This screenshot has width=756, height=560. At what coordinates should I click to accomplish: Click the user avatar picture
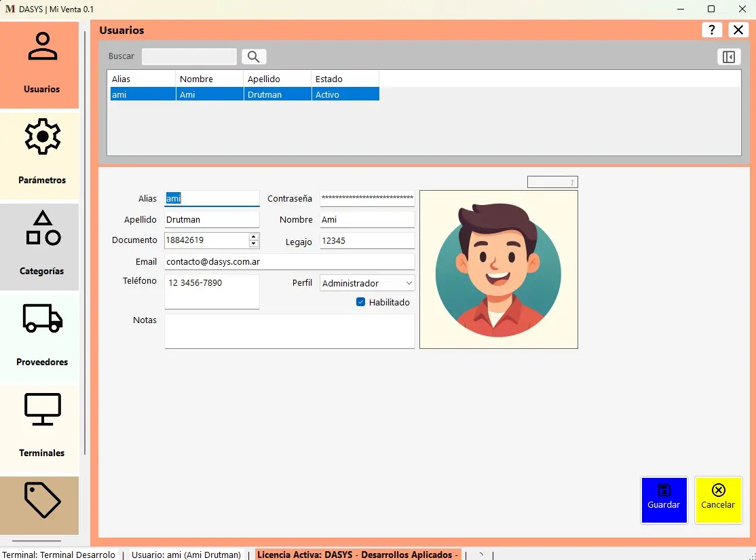click(499, 269)
